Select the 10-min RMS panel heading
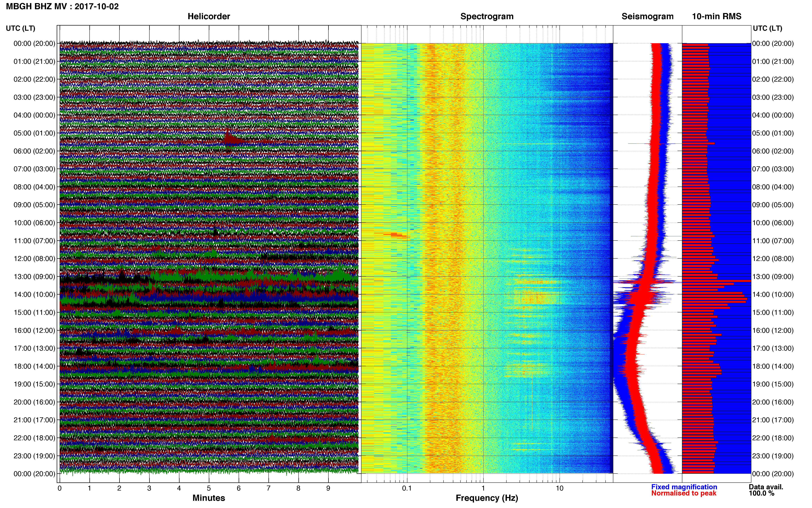This screenshot has height=508, width=812. point(717,16)
